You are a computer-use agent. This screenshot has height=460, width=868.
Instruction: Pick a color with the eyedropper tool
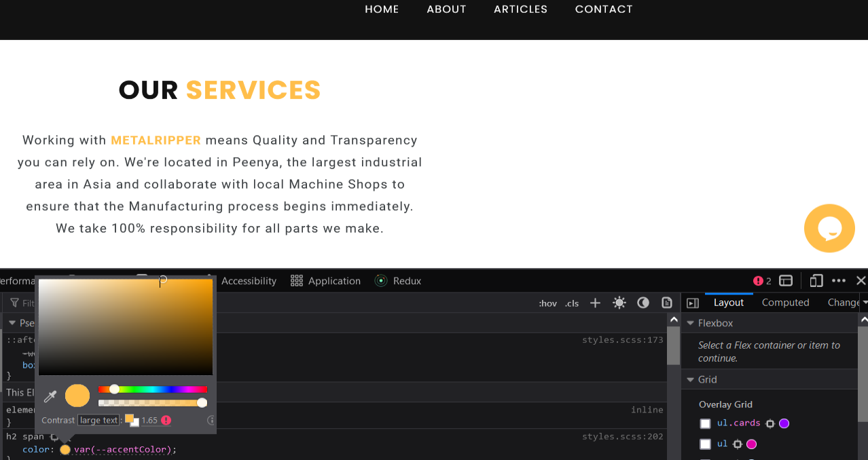(50, 396)
